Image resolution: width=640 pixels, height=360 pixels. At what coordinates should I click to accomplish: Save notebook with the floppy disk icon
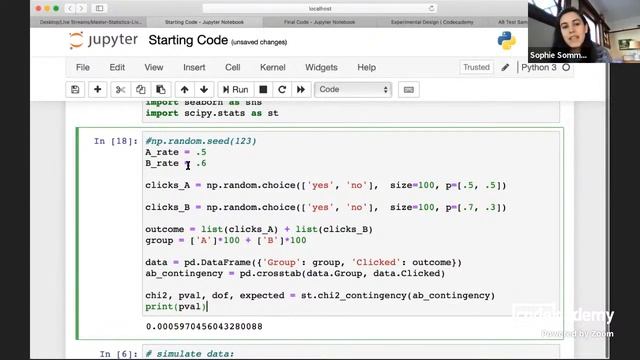point(75,89)
